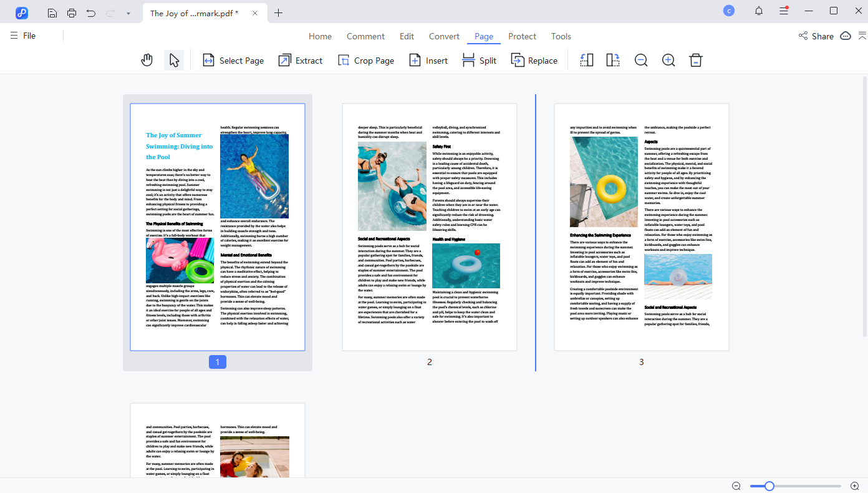The width and height of the screenshot is (868, 493).
Task: Select the Hand tool
Action: click(147, 60)
